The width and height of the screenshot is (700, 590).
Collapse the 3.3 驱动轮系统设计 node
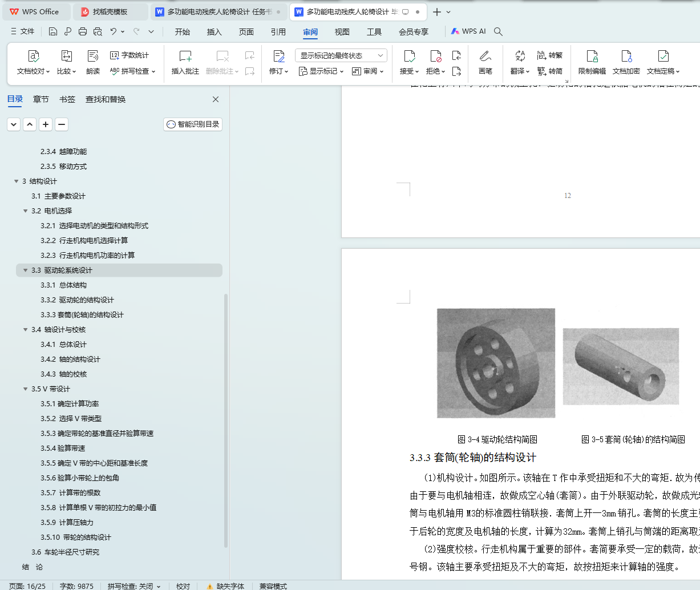[25, 270]
